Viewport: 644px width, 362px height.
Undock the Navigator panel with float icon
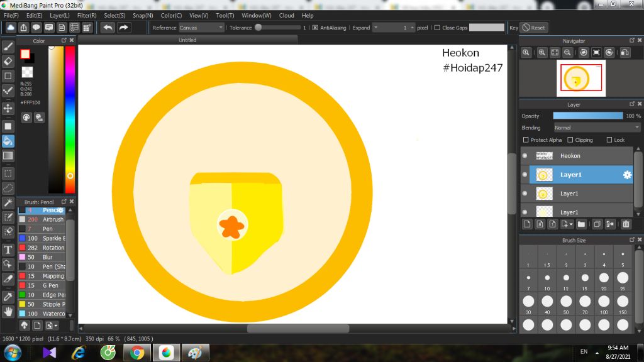(x=631, y=40)
